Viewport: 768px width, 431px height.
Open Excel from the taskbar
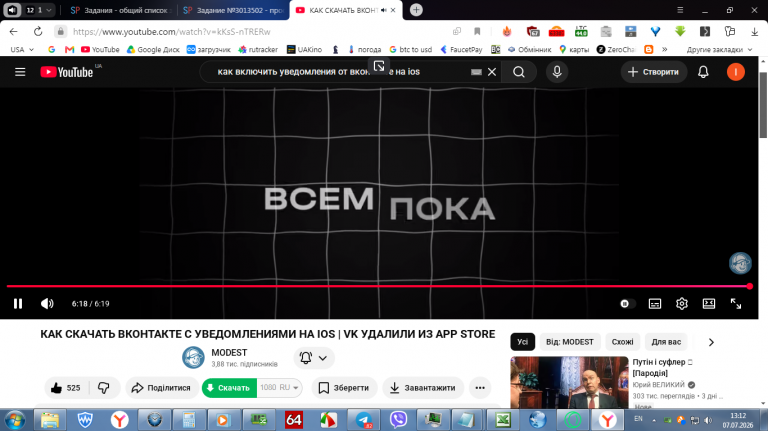tap(502, 420)
